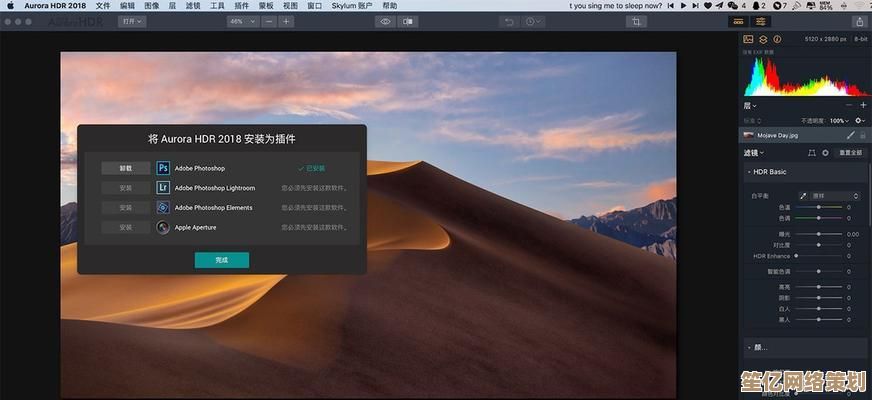This screenshot has width=872, height=400.
Task: Click the 对比度 contrast slider handle
Action: coord(819,245)
